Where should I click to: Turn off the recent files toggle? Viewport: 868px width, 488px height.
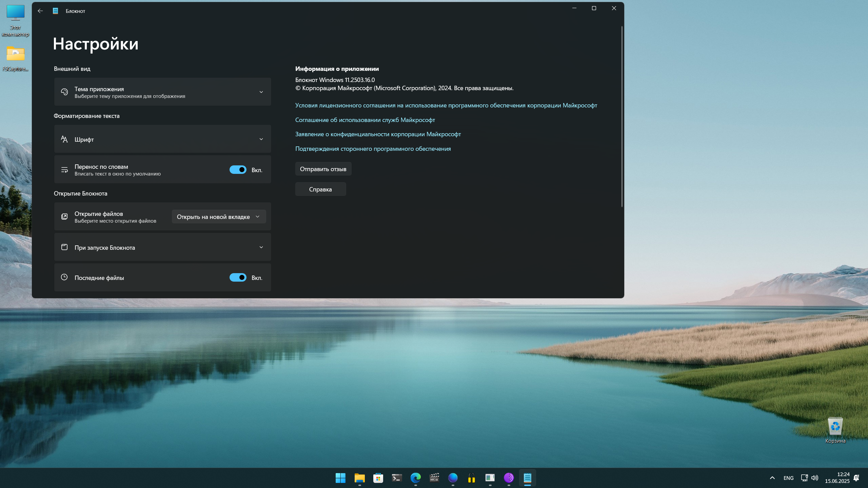pyautogui.click(x=238, y=278)
